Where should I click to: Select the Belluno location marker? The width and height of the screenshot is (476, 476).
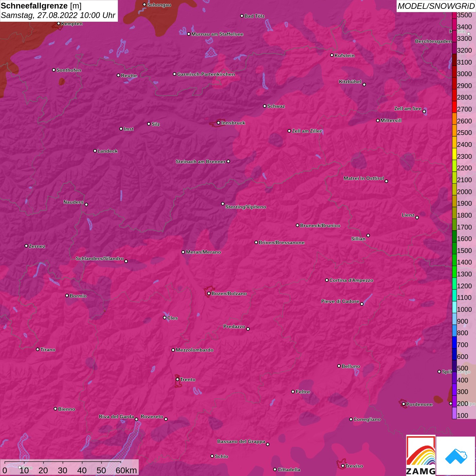(x=339, y=366)
